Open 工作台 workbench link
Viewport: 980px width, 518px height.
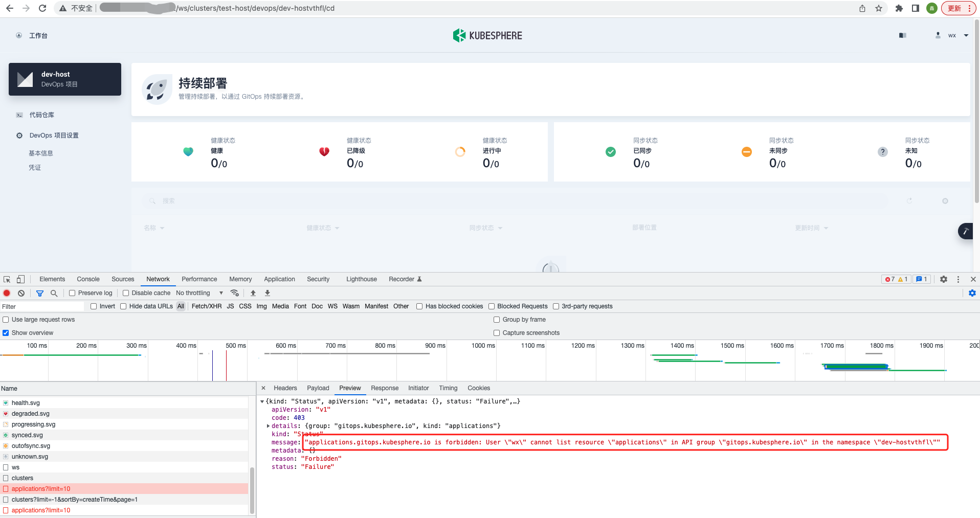point(38,35)
